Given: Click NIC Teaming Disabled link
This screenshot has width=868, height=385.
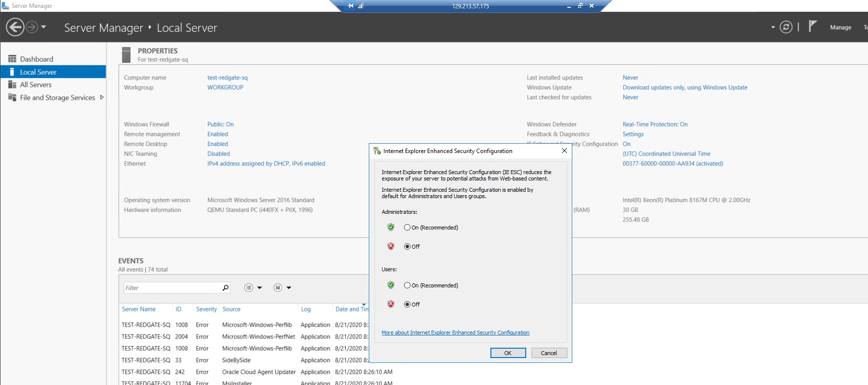Looking at the screenshot, I should click(219, 154).
